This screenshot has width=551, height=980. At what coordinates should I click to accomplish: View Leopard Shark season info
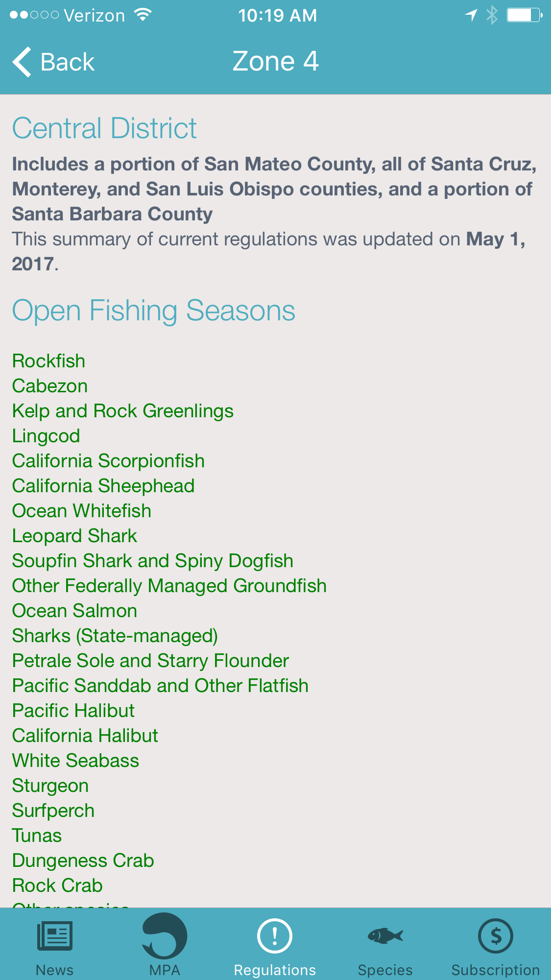click(74, 536)
